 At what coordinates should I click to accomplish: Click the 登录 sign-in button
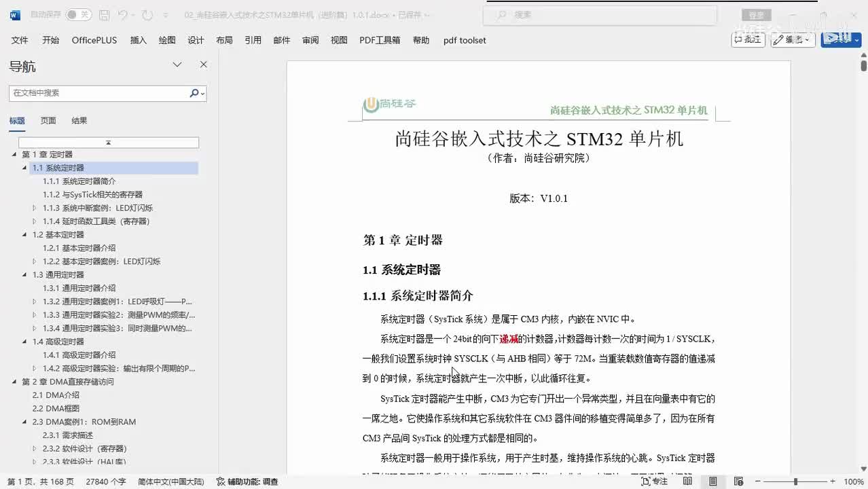[x=757, y=15]
